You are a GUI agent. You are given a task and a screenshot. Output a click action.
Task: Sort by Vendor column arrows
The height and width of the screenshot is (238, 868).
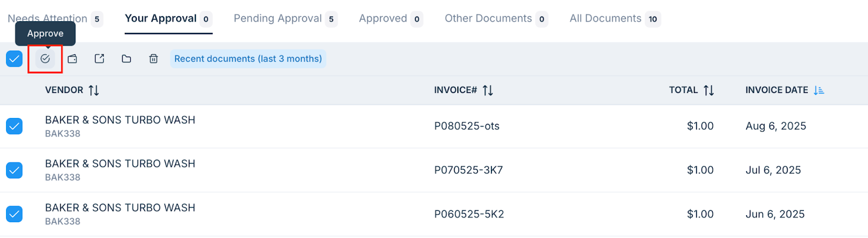click(94, 90)
